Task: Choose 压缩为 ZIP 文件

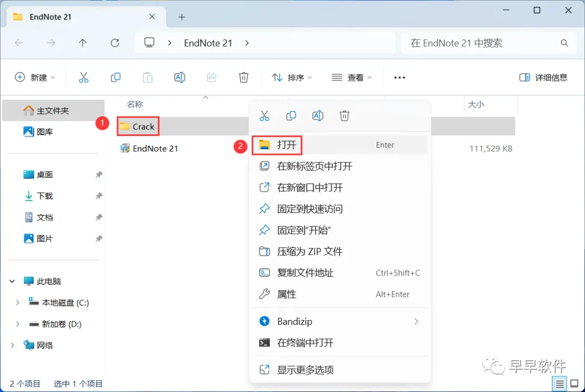Action: 339,251
